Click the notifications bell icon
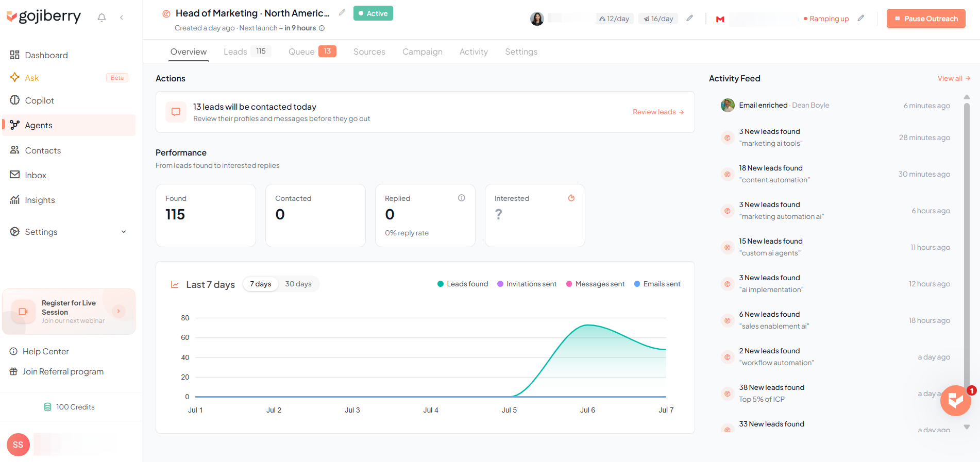The height and width of the screenshot is (462, 980). [102, 18]
